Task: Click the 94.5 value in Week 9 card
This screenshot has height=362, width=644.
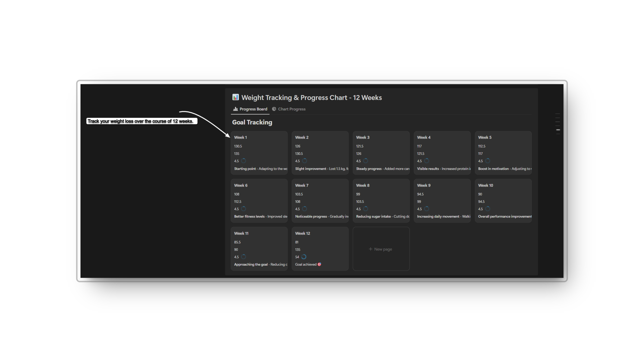Action: pos(420,194)
